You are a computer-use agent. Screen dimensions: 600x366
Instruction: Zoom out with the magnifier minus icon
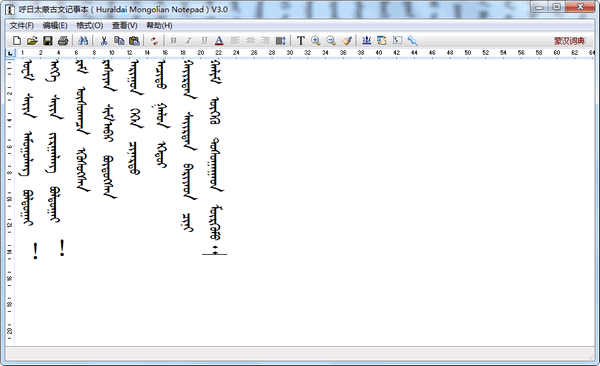pos(331,41)
